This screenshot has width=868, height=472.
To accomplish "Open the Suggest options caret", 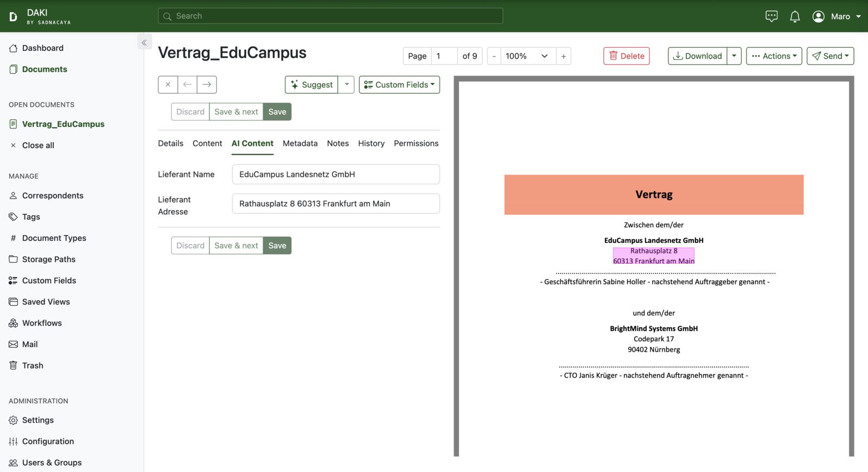I will coord(347,85).
